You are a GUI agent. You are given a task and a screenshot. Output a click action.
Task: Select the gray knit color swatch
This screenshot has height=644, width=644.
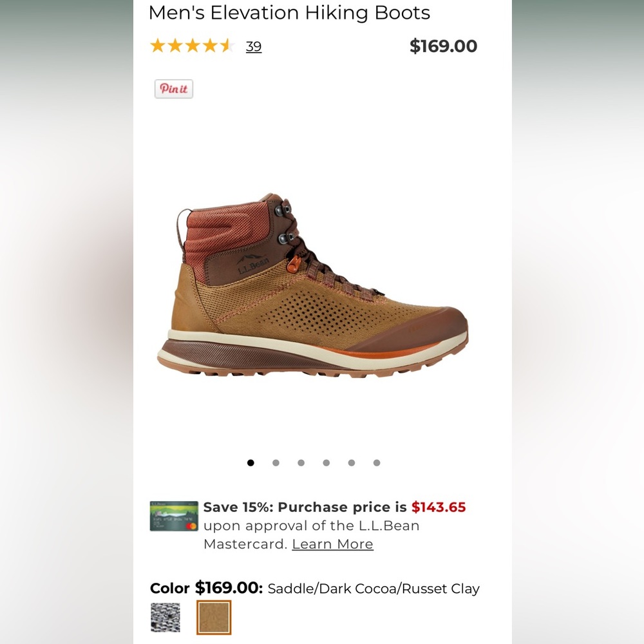click(x=166, y=617)
